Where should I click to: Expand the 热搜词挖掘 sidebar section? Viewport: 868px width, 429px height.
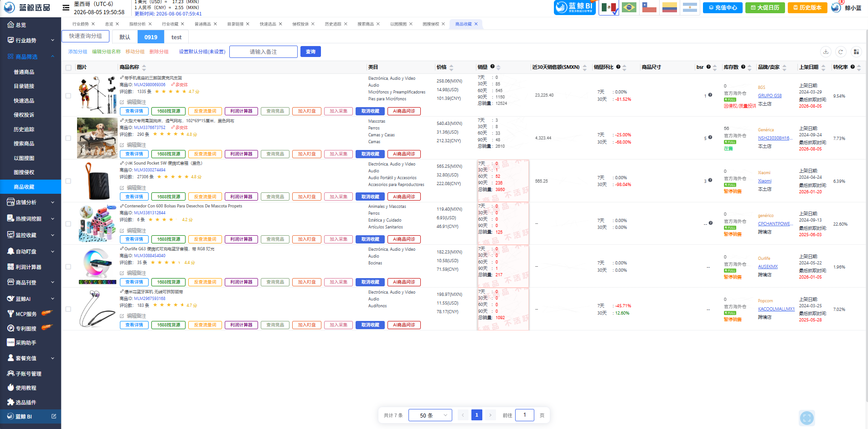31,219
